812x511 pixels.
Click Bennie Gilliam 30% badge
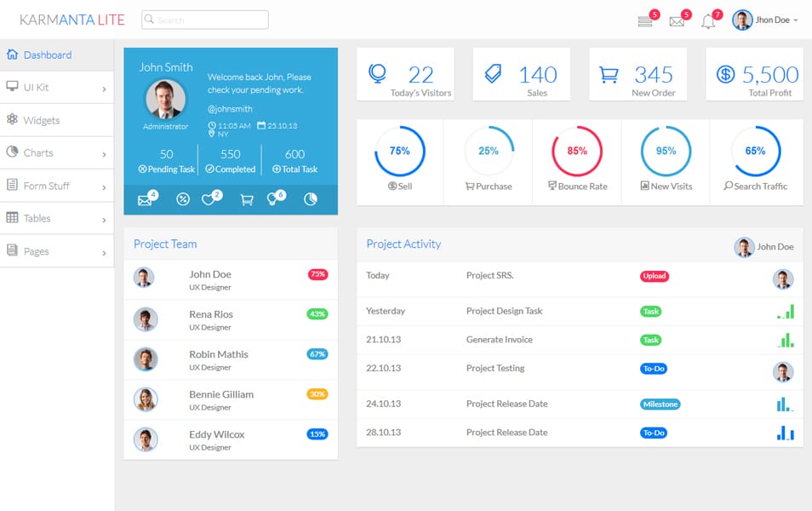pos(317,394)
